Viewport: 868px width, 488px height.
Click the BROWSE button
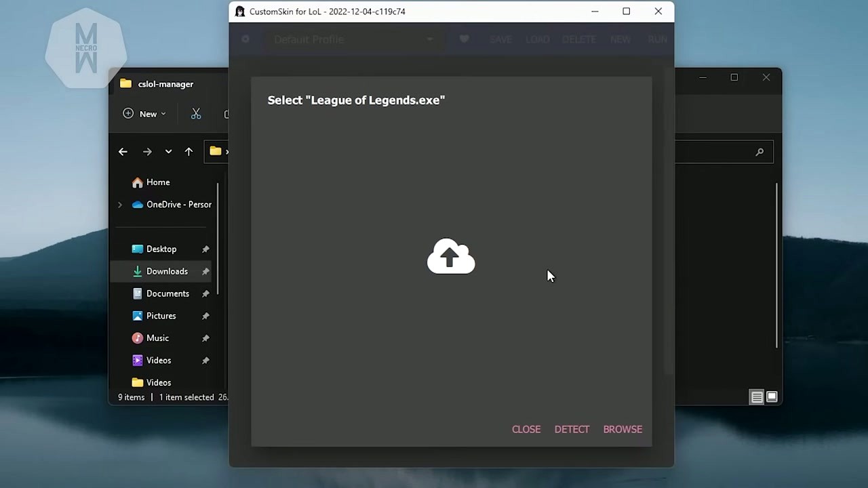[623, 429]
